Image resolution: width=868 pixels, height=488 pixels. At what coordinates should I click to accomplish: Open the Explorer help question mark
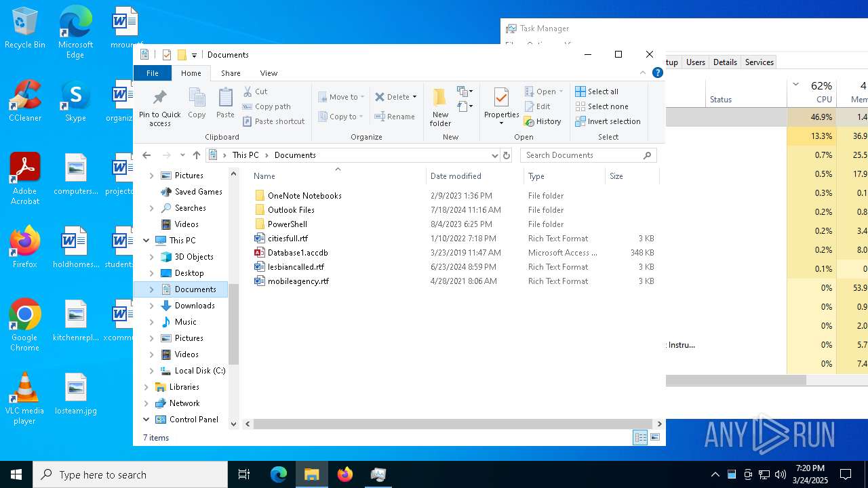[x=657, y=73]
